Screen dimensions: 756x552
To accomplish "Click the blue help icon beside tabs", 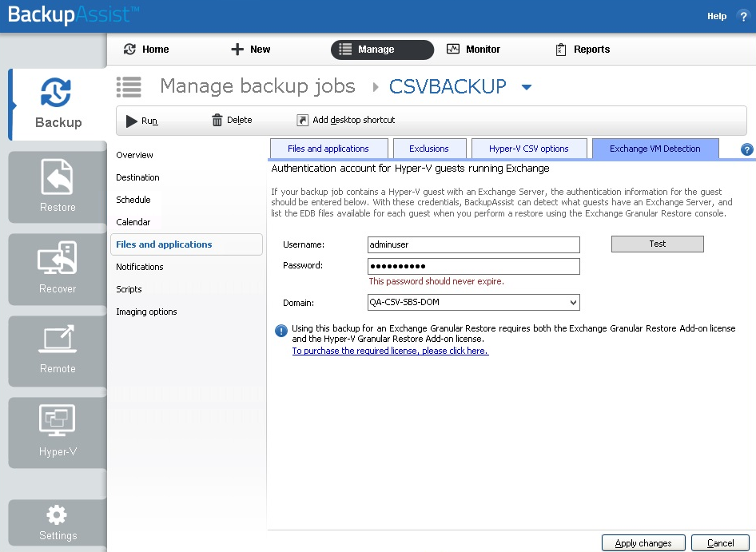I will click(x=747, y=149).
